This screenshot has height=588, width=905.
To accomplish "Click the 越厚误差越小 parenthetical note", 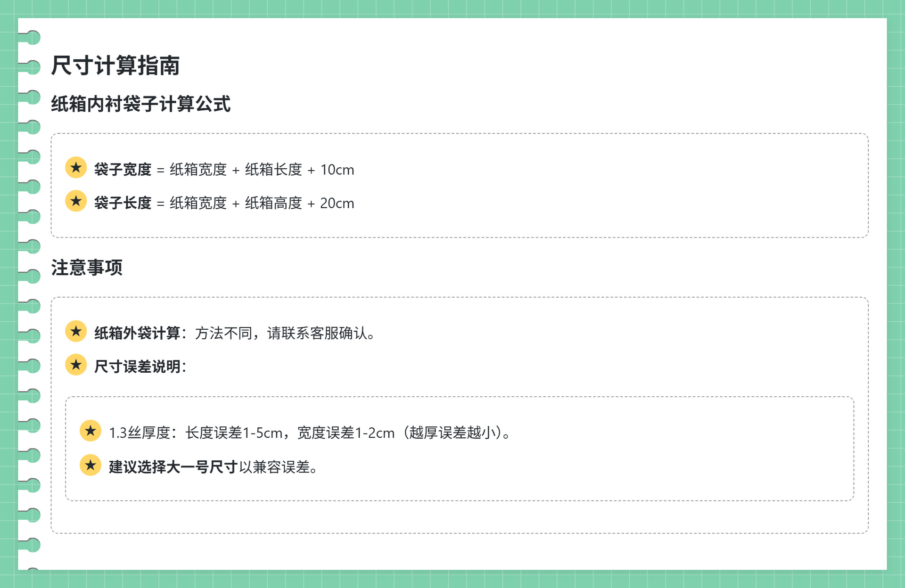I will [452, 433].
